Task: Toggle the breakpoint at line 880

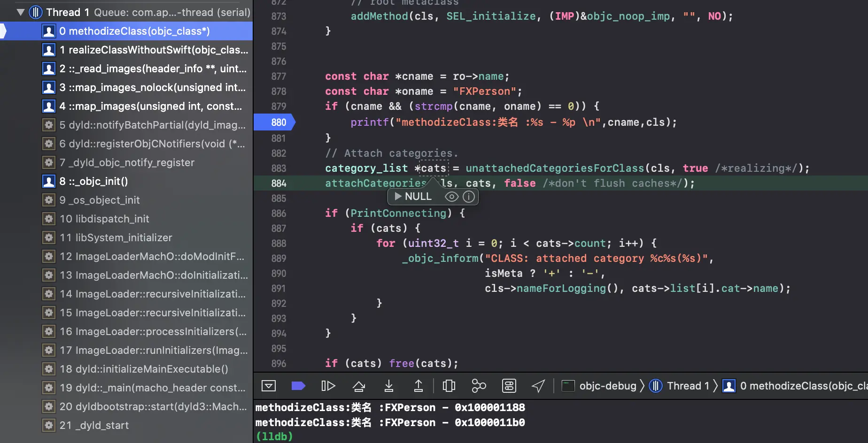Action: pyautogui.click(x=275, y=122)
